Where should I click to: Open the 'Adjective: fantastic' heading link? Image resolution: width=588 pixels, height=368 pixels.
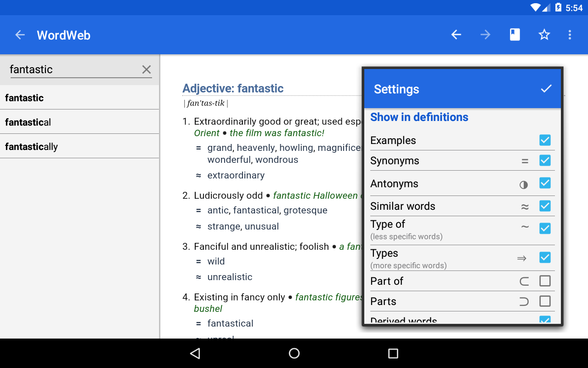(x=232, y=88)
